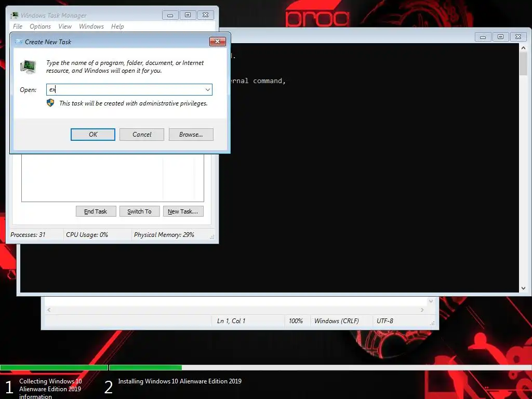Click New Task... in Task Manager
The height and width of the screenshot is (399, 532).
pyautogui.click(x=183, y=211)
